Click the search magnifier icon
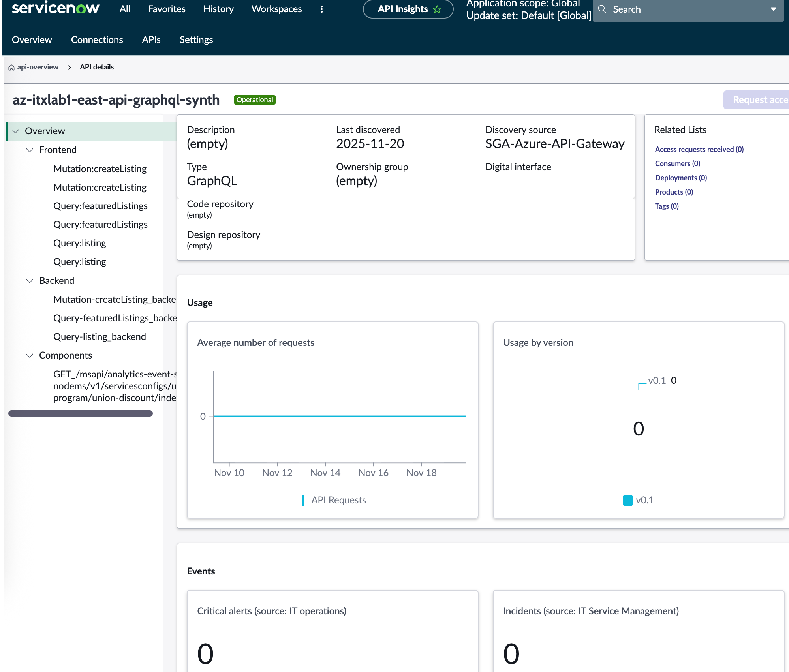789x672 pixels. tap(602, 9)
